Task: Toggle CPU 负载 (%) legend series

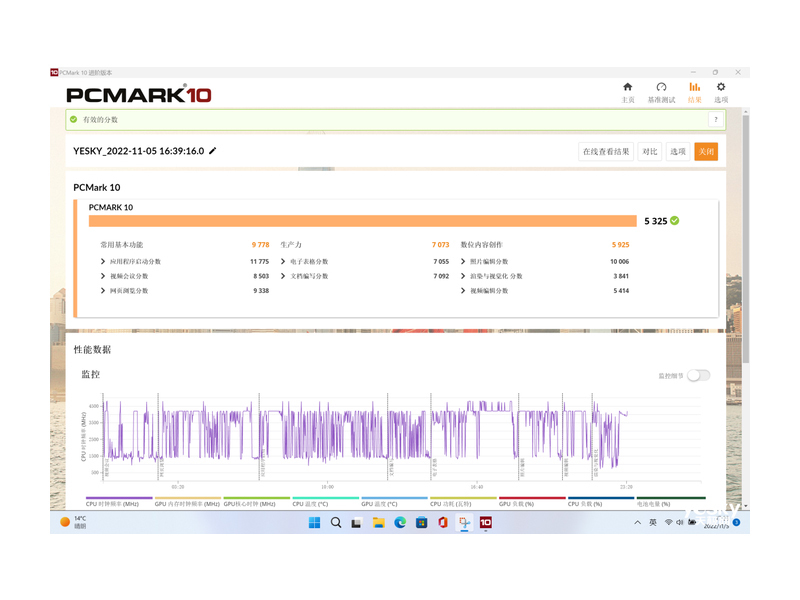Action: click(601, 502)
